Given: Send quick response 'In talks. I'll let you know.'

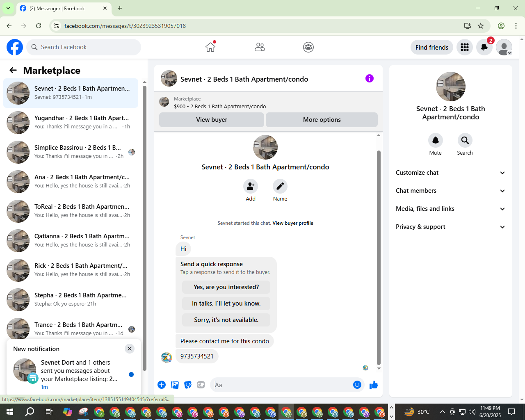Looking at the screenshot, I should click(226, 304).
